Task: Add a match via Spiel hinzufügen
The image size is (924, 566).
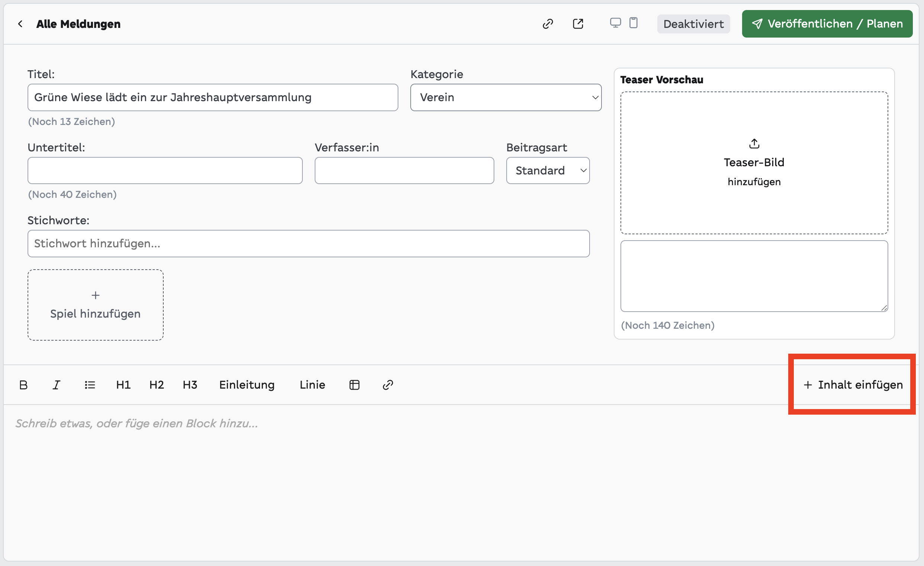Action: tap(96, 305)
